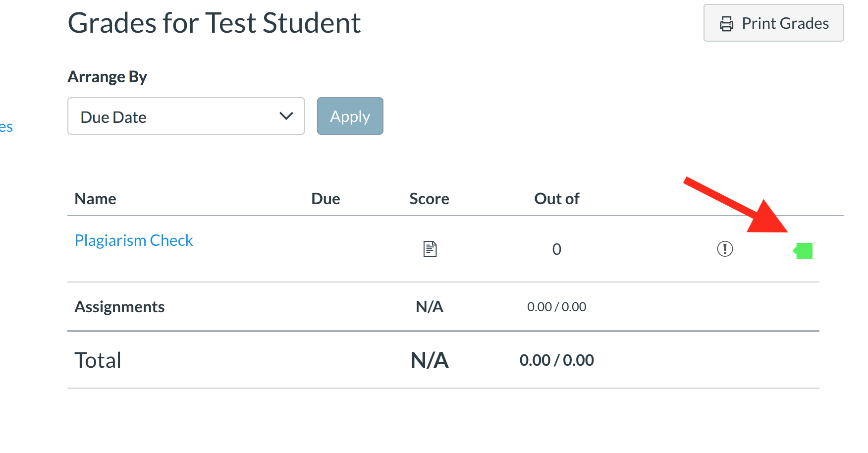Viewport: 868px width, 453px height.
Task: Click the printer icon on Print Grades
Action: [x=726, y=24]
